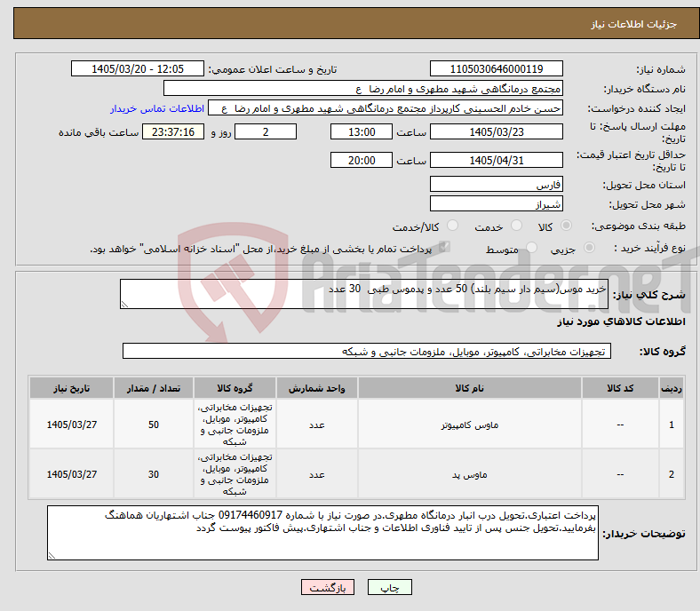The image size is (700, 611).
Task: Click the response deadline date 1405/03/23
Action: point(496,131)
